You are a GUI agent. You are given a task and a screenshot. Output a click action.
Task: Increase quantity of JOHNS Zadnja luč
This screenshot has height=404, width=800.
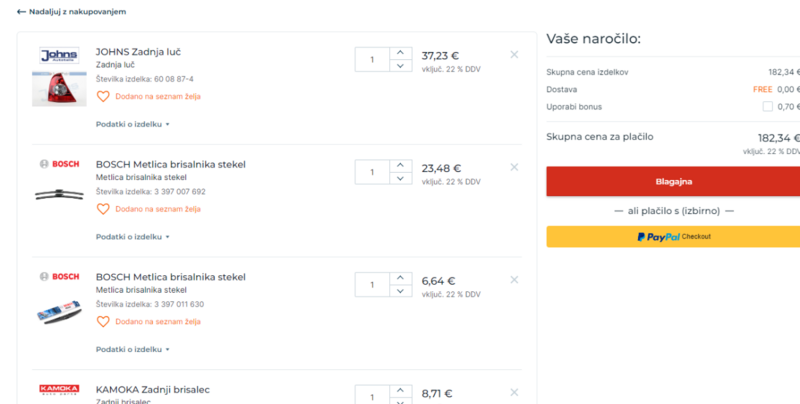click(400, 52)
